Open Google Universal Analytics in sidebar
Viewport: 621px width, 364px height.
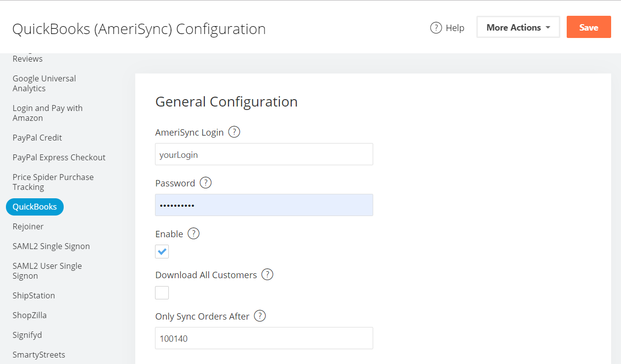click(44, 83)
